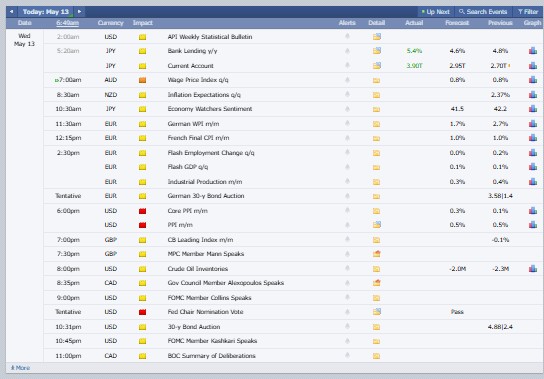This screenshot has width=544, height=379.
Task: Toggle alert bell for Bank Lending y/y
Action: [x=347, y=51]
